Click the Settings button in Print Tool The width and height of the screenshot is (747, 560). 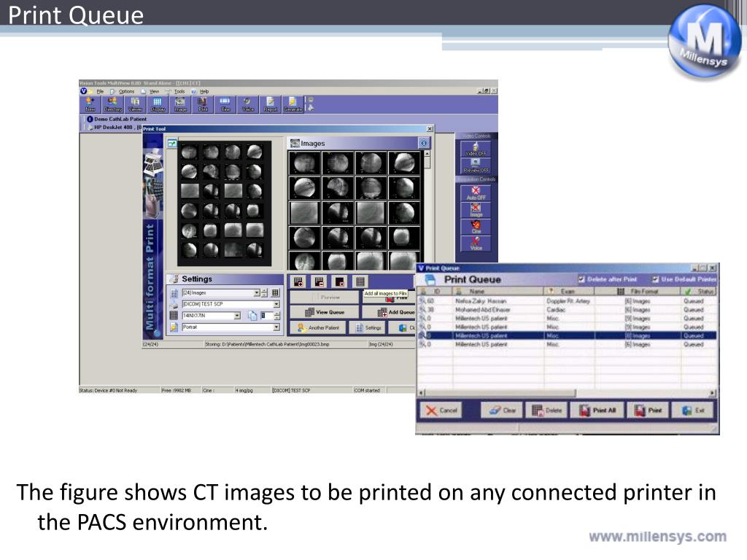point(368,327)
